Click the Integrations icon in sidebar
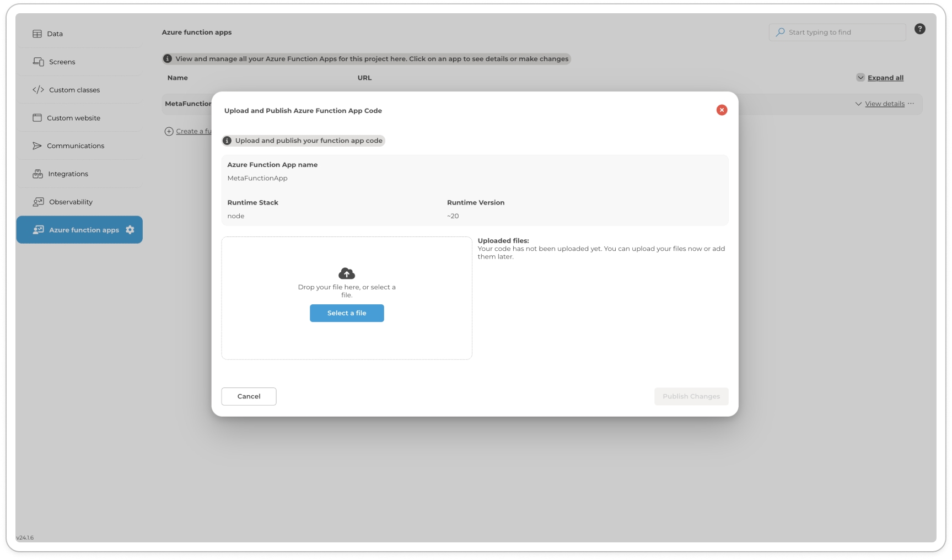 tap(37, 174)
